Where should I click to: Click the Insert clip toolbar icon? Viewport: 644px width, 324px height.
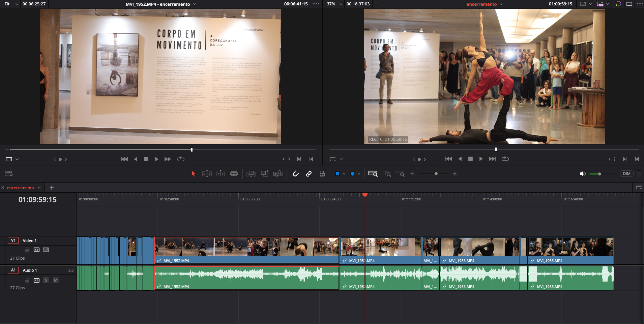coord(251,174)
